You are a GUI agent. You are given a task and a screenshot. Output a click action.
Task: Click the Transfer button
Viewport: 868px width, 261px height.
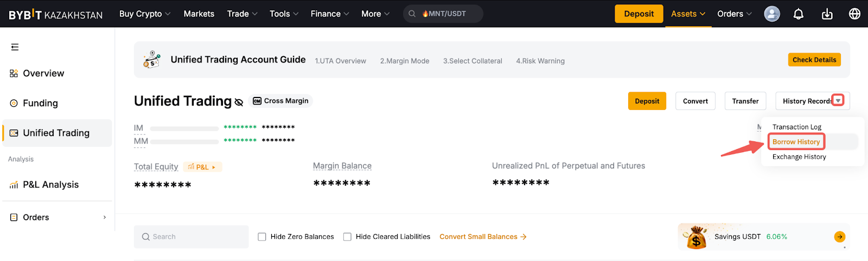coord(745,101)
